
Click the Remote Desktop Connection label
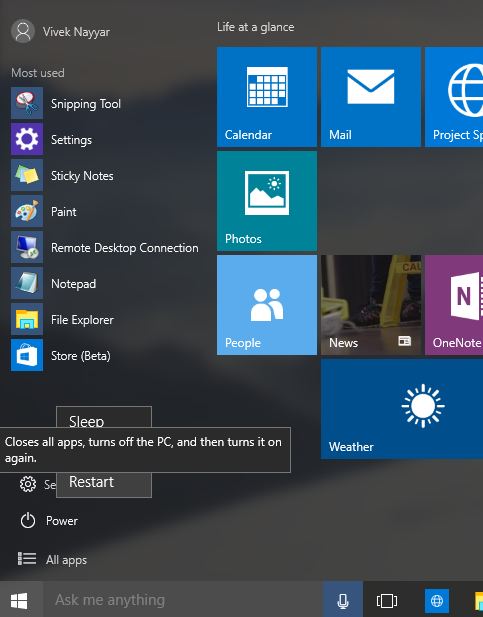125,248
